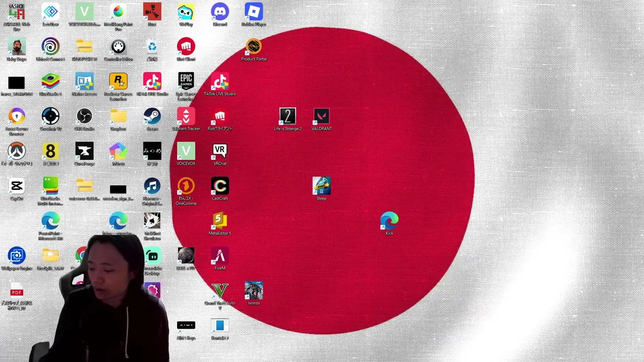644x362 pixels.
Task: Open the Florence Original Soundtrack icon
Action: 152,186
